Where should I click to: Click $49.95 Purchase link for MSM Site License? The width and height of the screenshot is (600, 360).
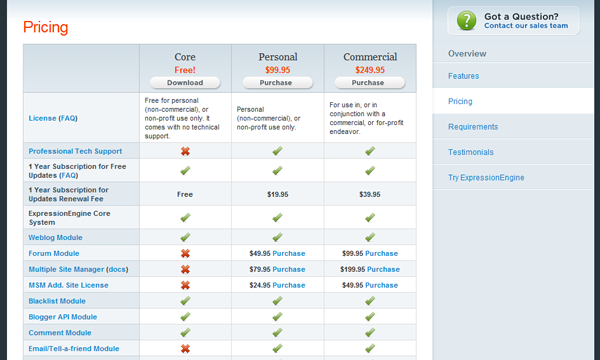[382, 285]
